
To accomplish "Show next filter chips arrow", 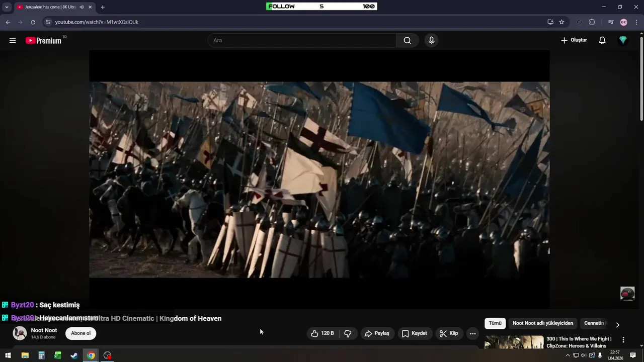I will click(x=617, y=325).
